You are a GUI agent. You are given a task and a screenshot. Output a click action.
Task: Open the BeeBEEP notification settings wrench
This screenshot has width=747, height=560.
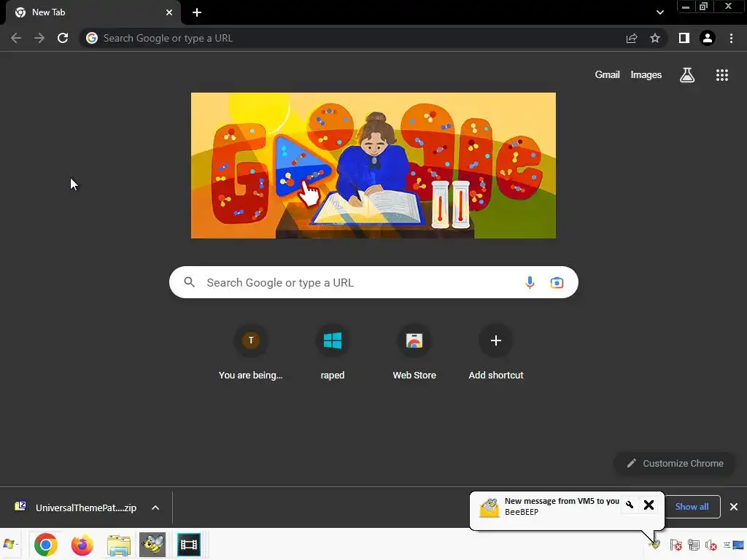(x=630, y=505)
